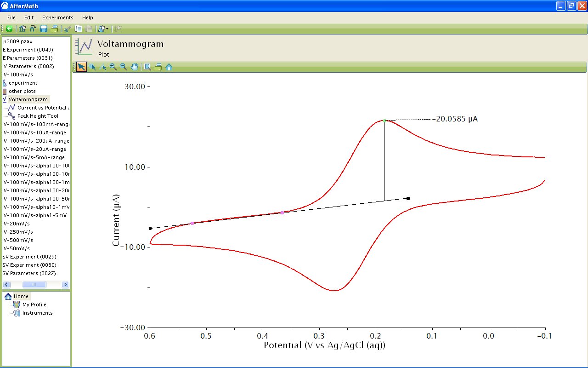Save using the blue floppy disk icon
The image size is (588, 368).
44,29
